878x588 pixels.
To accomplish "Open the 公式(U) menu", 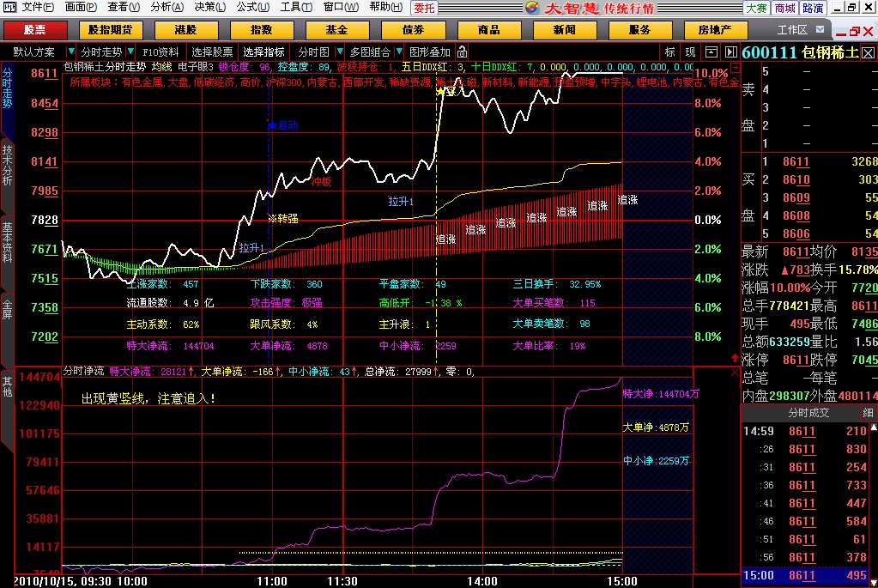I will click(252, 7).
